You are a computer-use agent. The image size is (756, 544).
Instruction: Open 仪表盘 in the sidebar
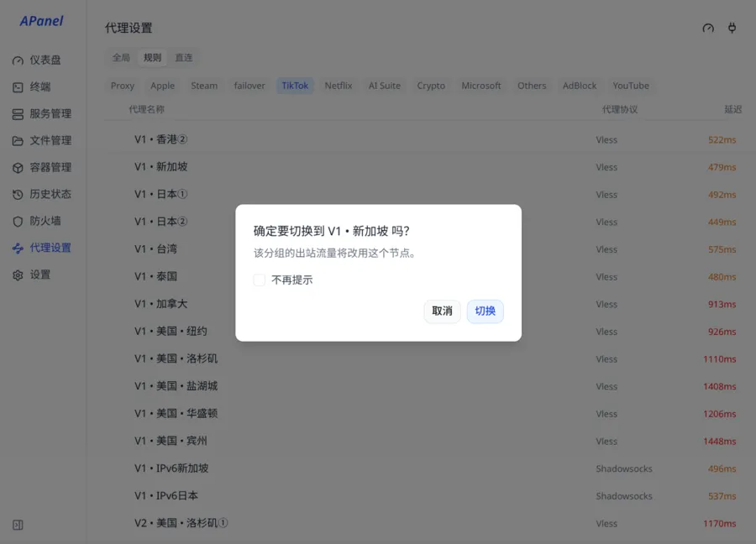(x=44, y=60)
